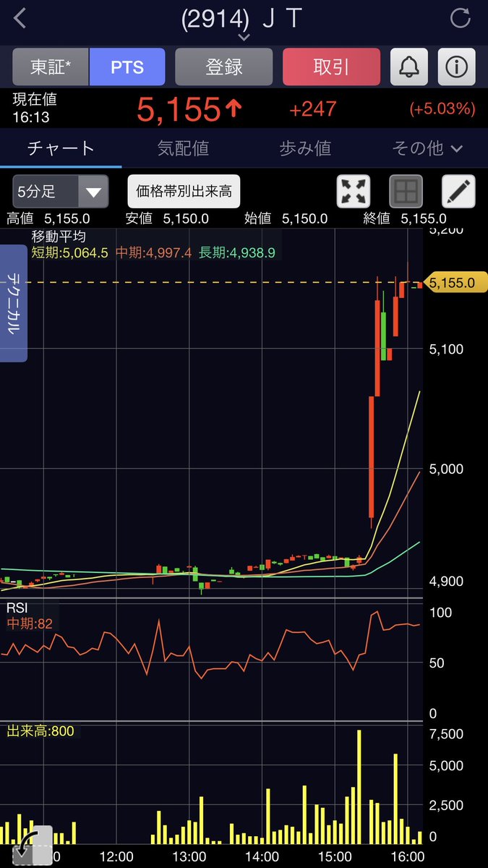This screenshot has height=868, width=488.
Task: Select the 歩み値 tab
Action: click(x=305, y=148)
